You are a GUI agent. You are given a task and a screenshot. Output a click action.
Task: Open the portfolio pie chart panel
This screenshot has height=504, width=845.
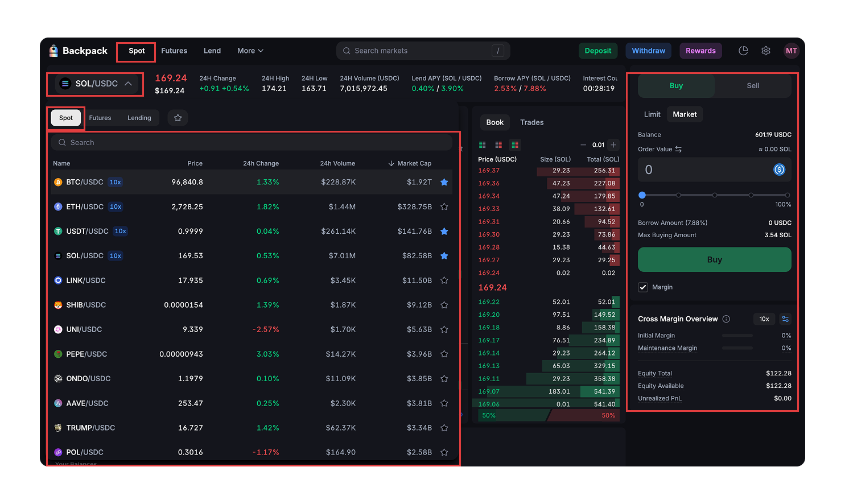(x=743, y=51)
